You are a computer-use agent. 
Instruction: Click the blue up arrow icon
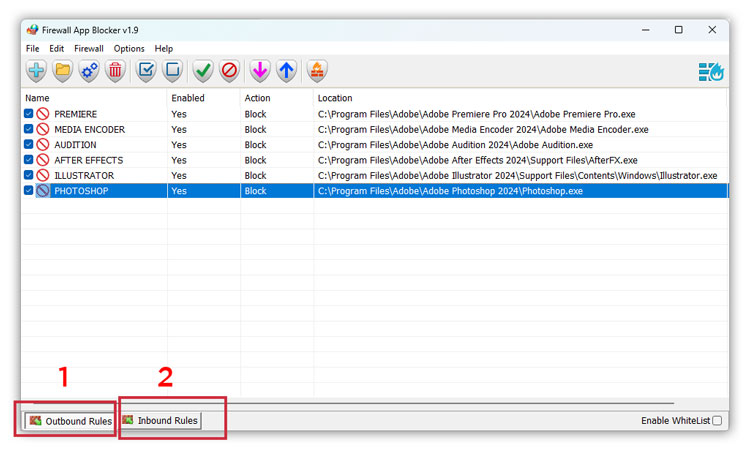[x=286, y=71]
